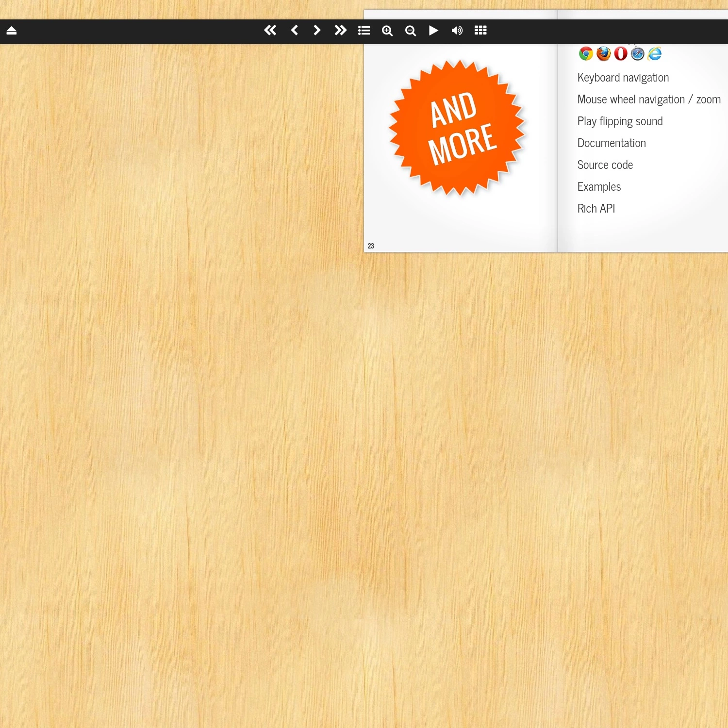This screenshot has width=728, height=728.
Task: Toggle the flipping sound
Action: [457, 31]
